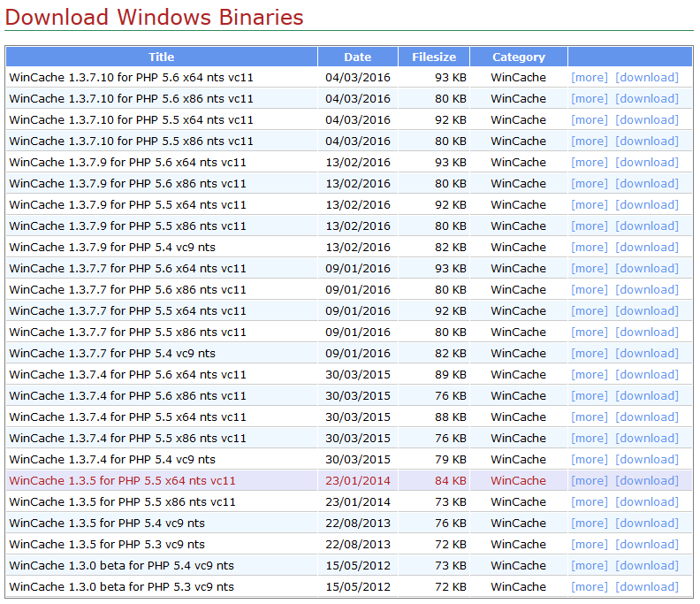Download WinCache 1.3.7.4 for PHP 5.5 x64
The height and width of the screenshot is (604, 700).
(647, 417)
